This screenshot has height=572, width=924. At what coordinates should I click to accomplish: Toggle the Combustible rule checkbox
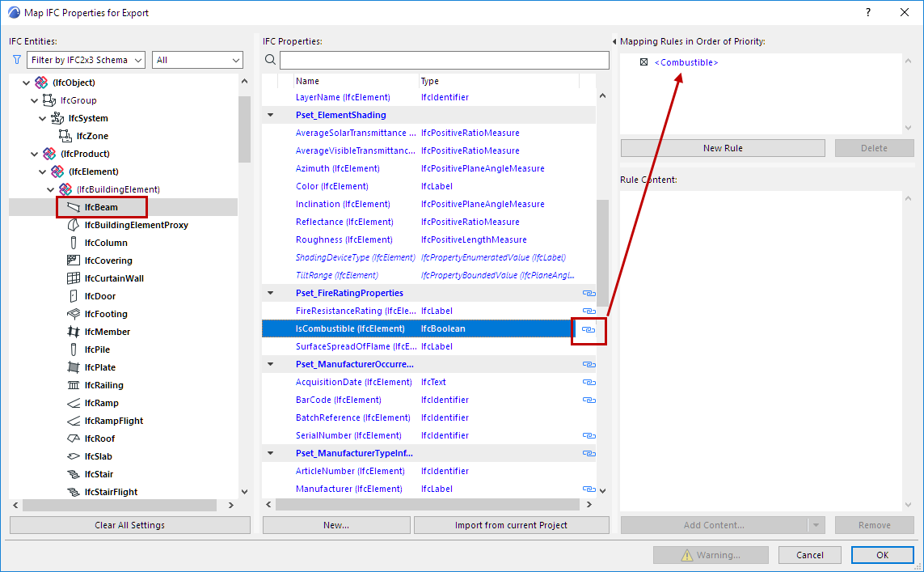[x=643, y=62]
